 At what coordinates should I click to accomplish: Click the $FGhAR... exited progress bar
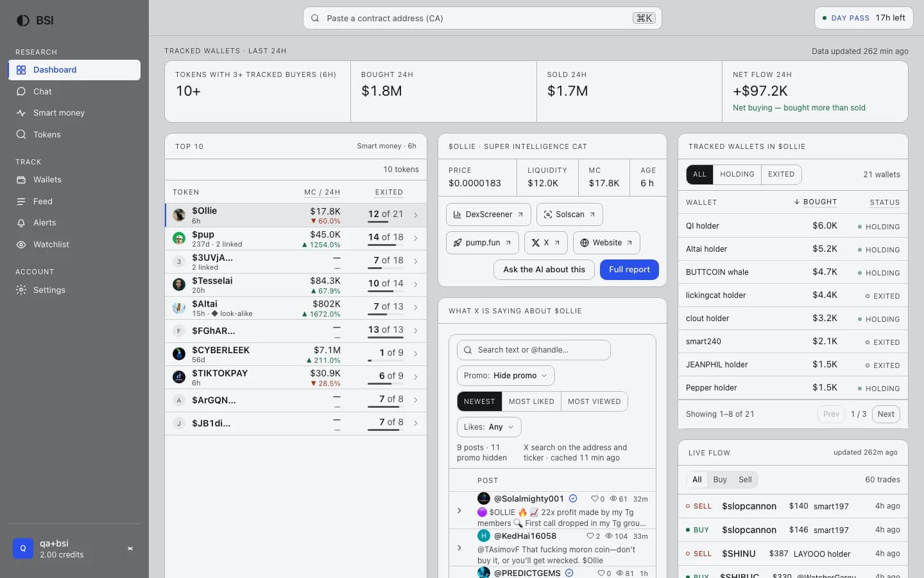[x=386, y=338]
